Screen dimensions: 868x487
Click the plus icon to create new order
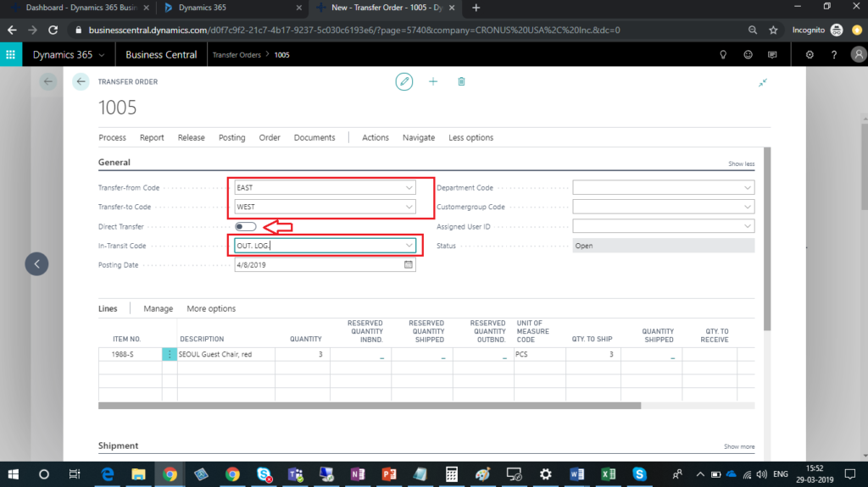click(x=433, y=81)
